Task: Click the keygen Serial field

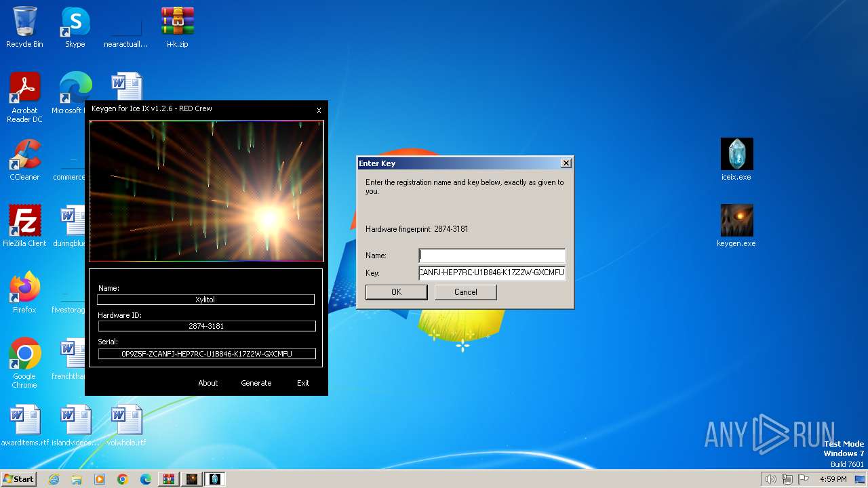Action: pyautogui.click(x=207, y=354)
